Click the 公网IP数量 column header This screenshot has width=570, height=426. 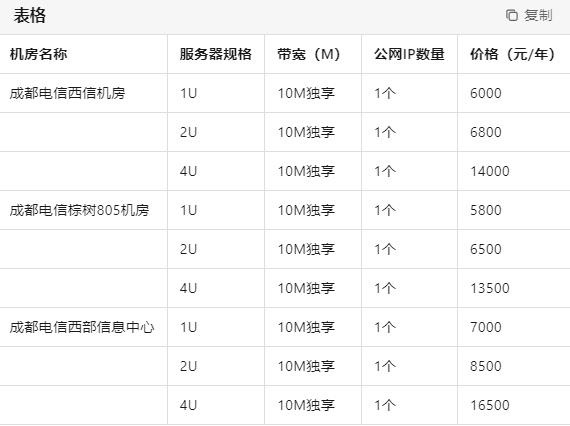coord(409,54)
